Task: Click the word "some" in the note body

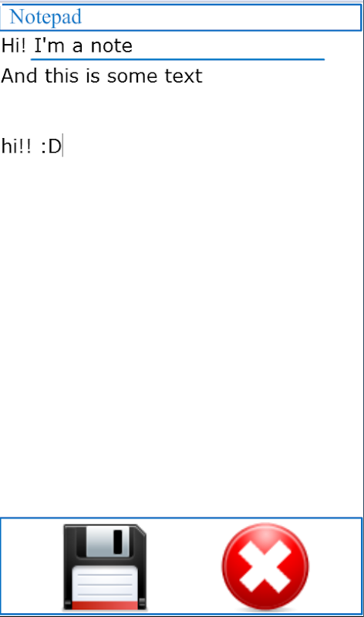Action: [x=132, y=76]
